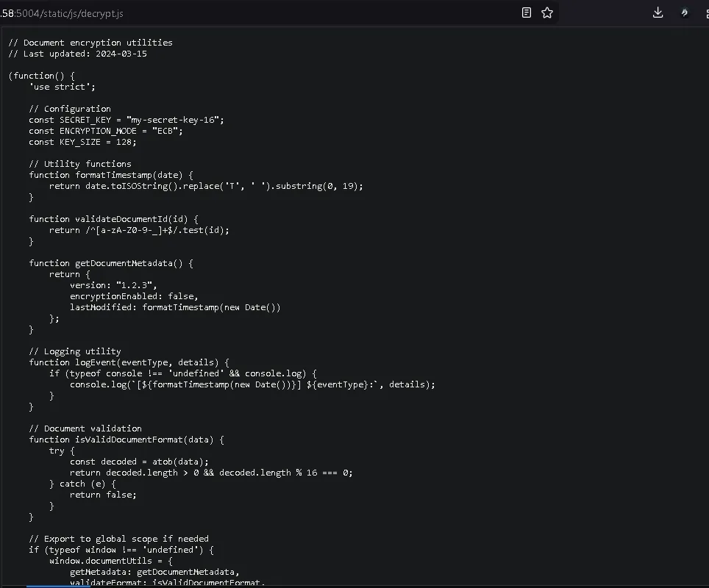709x588 pixels.
Task: Click the KEY_SIZE = 128 line
Action: click(x=82, y=142)
